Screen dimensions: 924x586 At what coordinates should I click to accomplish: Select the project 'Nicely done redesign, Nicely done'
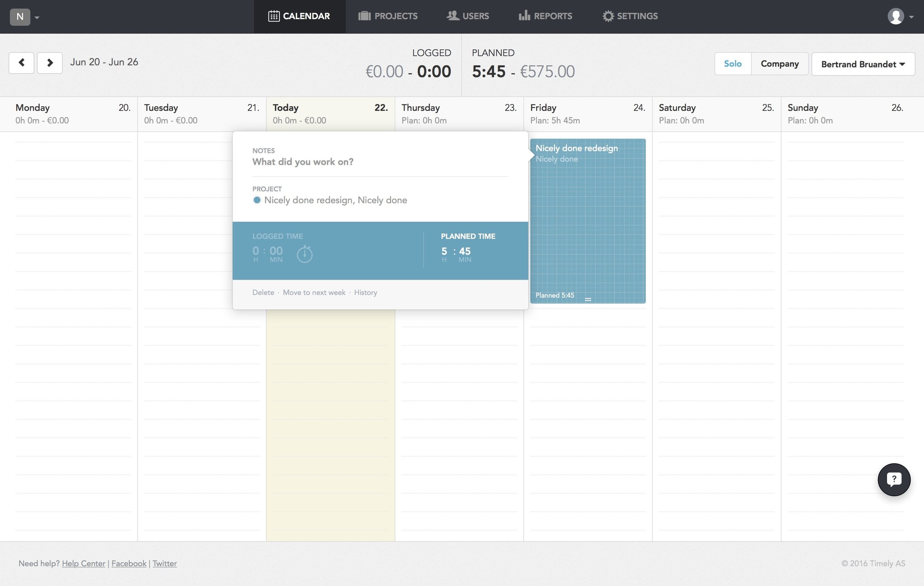pos(335,200)
